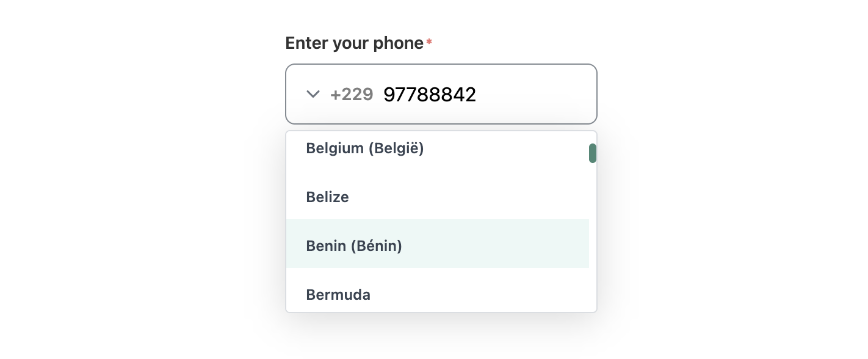Click the Enter your phone label
This screenshot has height=359, width=868.
tap(355, 43)
